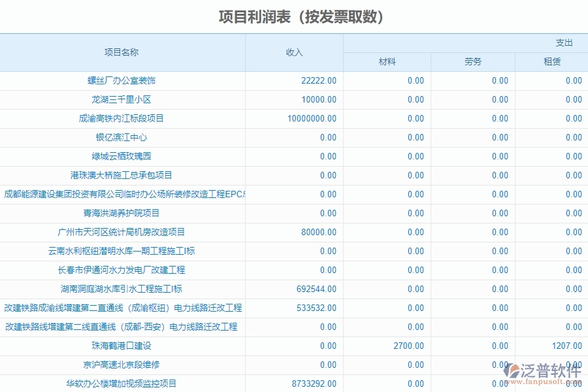The width and height of the screenshot is (588, 392).
Task: Click the 项目名称 column header
Action: (122, 54)
